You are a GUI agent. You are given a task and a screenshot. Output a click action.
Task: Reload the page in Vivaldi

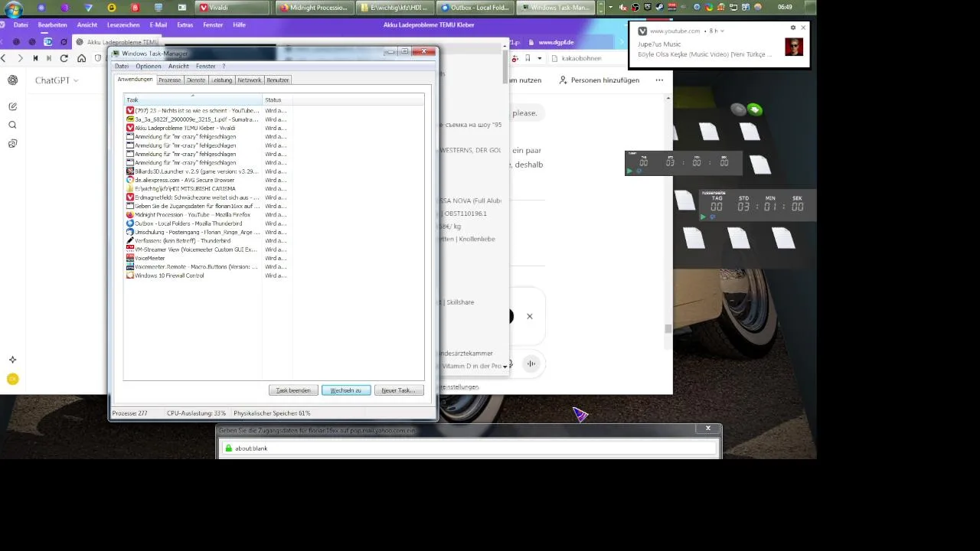(64, 58)
